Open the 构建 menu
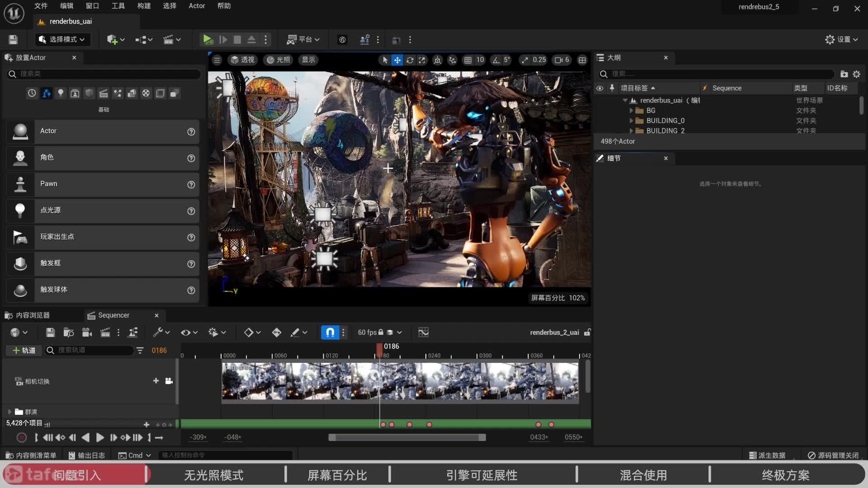The width and height of the screenshot is (868, 488). [144, 6]
